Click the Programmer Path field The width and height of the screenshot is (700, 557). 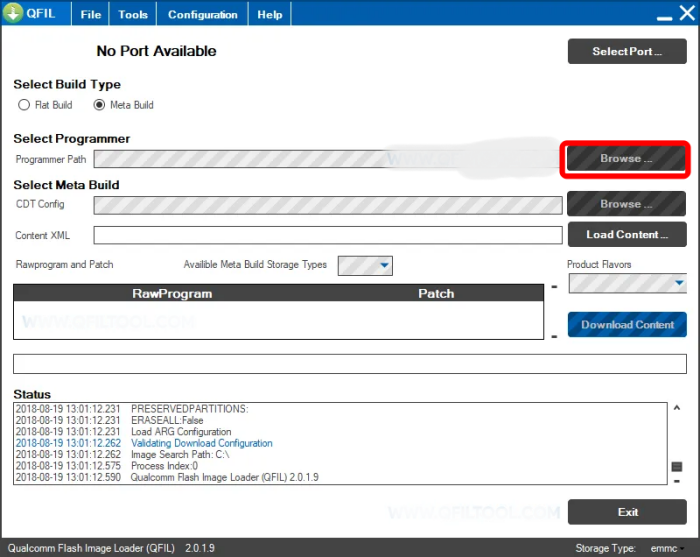(328, 159)
